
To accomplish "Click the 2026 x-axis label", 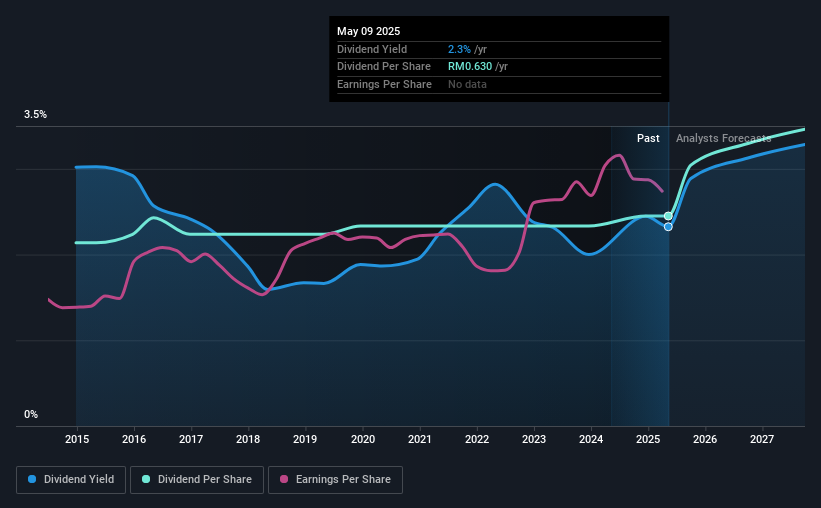I will [x=705, y=439].
